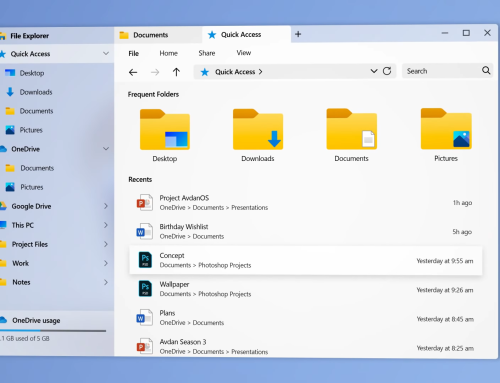Click 'Plans' file name
Screen dimensions: 500x383
pos(167,313)
